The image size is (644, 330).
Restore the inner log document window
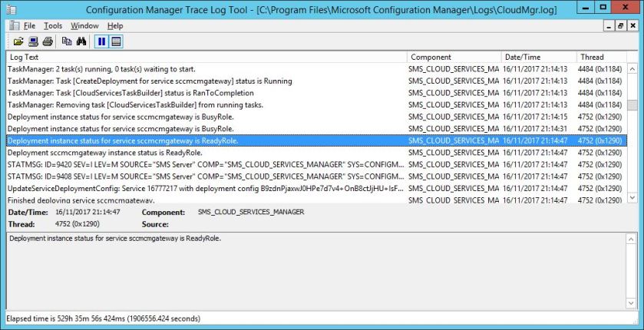[621, 26]
